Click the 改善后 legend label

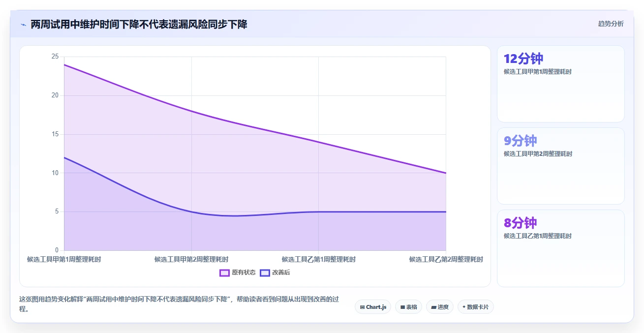point(281,272)
